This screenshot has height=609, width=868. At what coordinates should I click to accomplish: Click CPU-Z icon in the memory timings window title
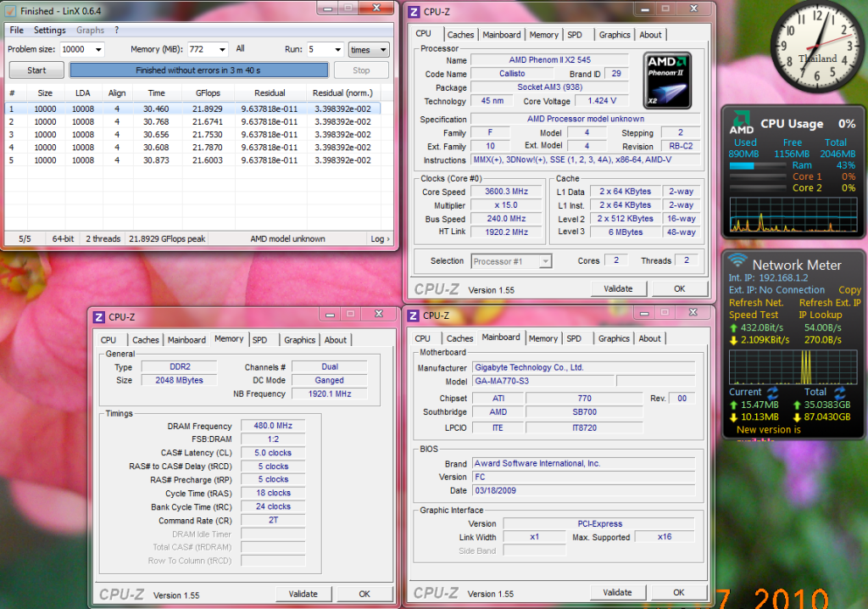click(x=98, y=317)
